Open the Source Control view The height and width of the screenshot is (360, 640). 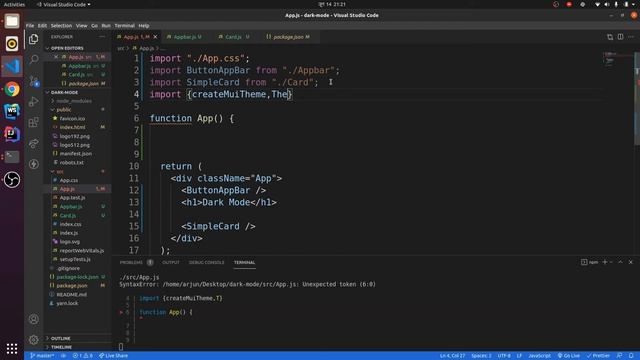point(34,81)
